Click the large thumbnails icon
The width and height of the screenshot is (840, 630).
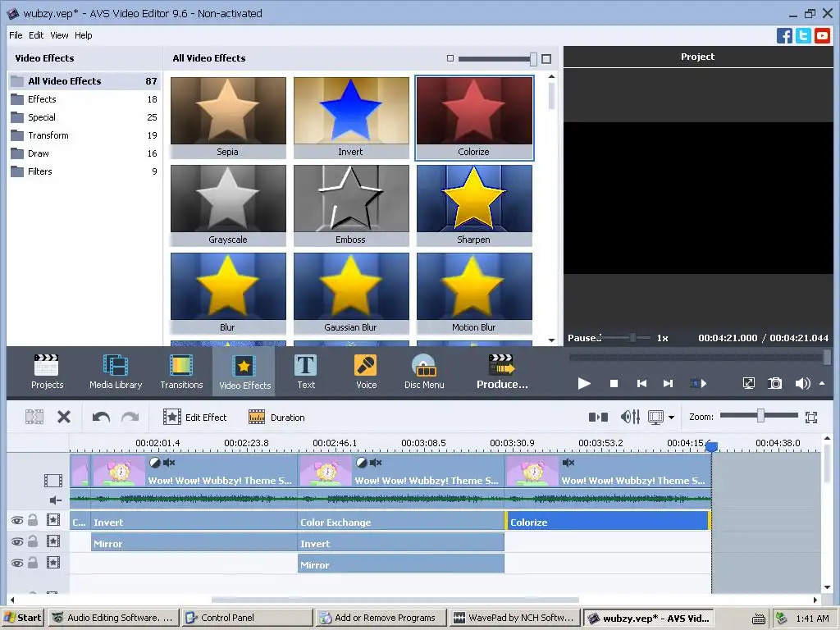click(x=546, y=59)
